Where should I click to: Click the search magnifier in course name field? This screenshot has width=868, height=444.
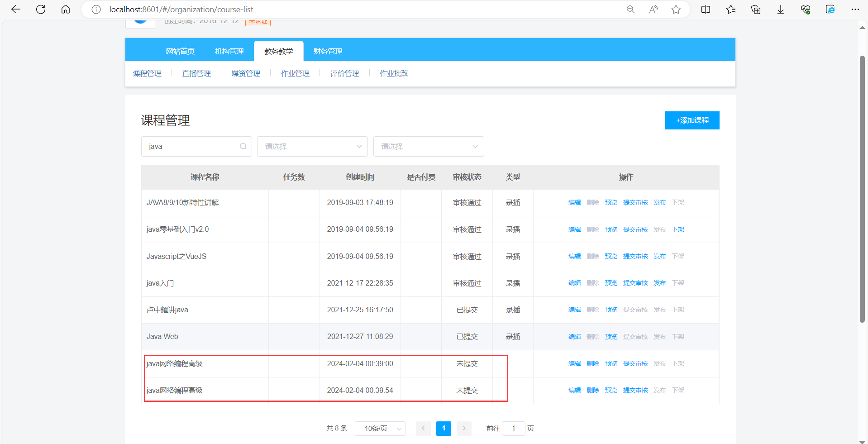[243, 146]
